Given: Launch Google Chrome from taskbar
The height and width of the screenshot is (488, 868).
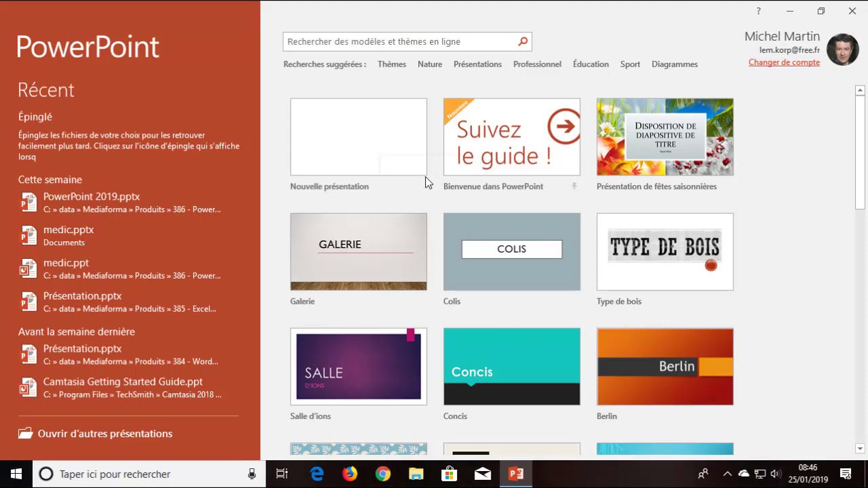Looking at the screenshot, I should tap(383, 474).
